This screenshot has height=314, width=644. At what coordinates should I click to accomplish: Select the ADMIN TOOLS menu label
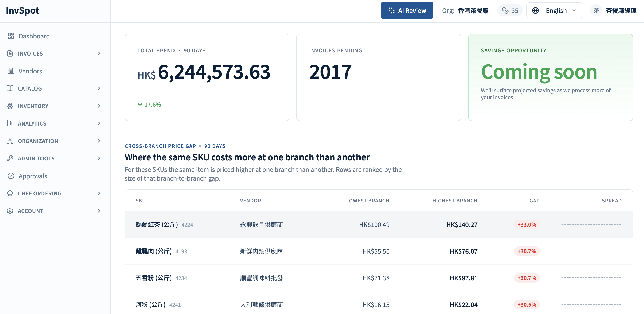pyautogui.click(x=36, y=159)
